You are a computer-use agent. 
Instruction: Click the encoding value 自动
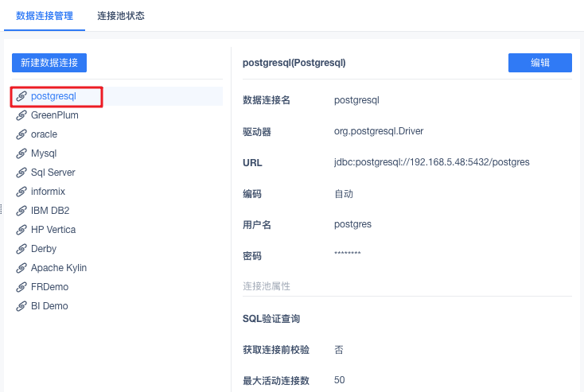pyautogui.click(x=344, y=194)
